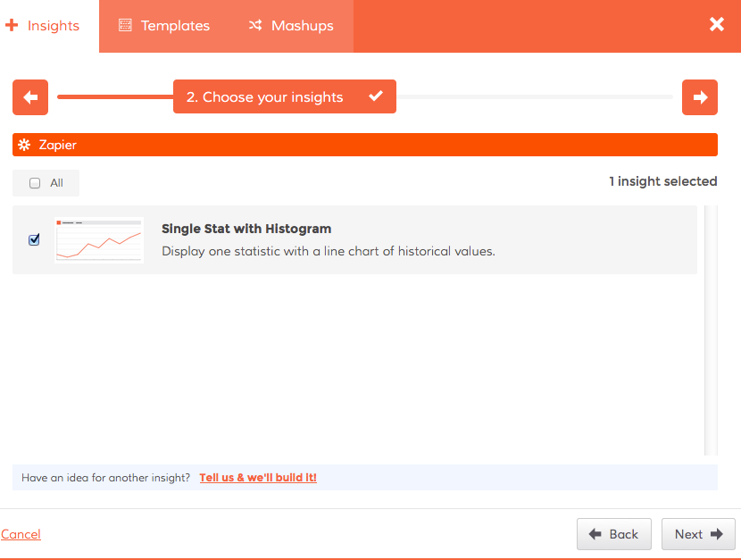
Task: Click the Zapier asterisk logo icon
Action: click(x=24, y=145)
